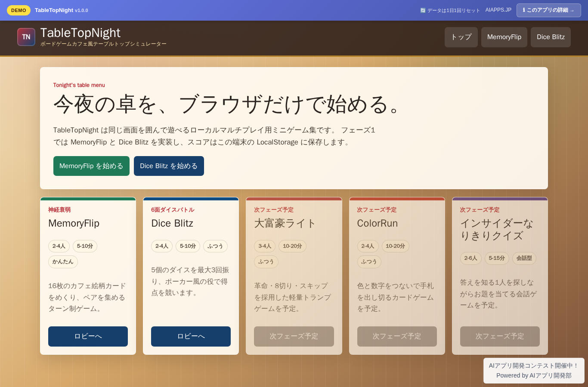Click the 会話型 tag
Image resolution: width=588 pixels, height=387 pixels.
(524, 258)
